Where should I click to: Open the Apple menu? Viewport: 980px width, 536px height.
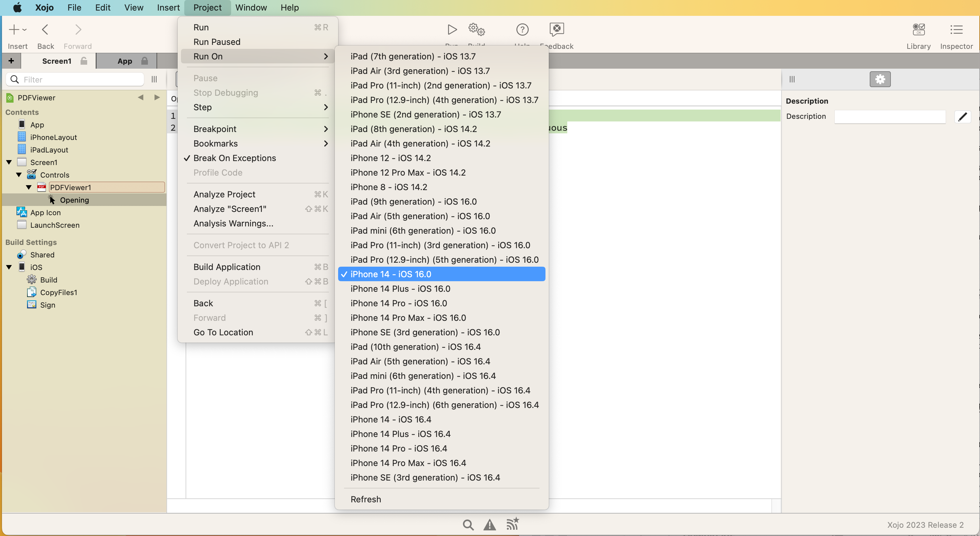tap(17, 8)
